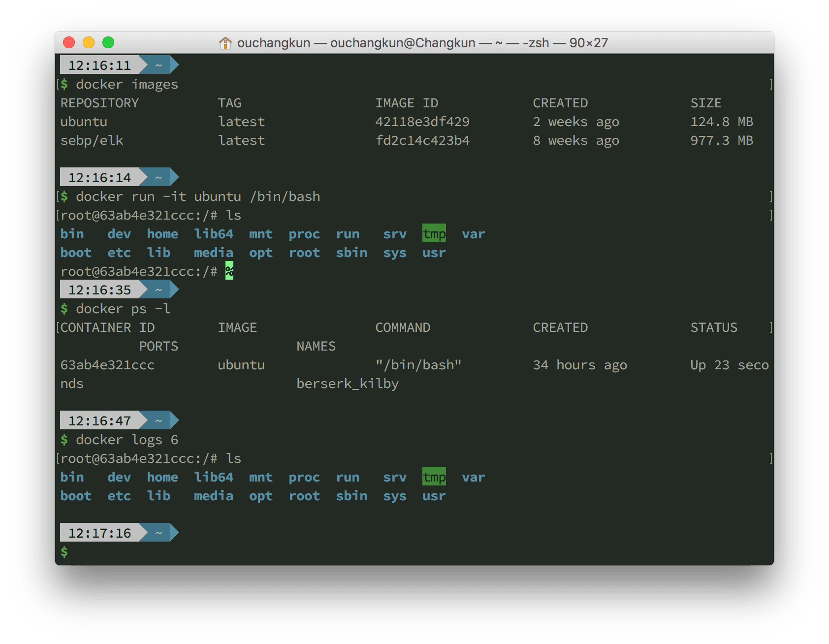Close the terminal with the red button
Screen dimensions: 829x644
69,43
